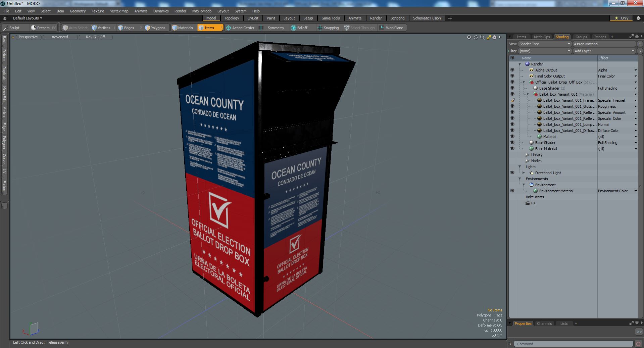Select the ballot_box_Variant_001_bump Normal layer

(569, 125)
